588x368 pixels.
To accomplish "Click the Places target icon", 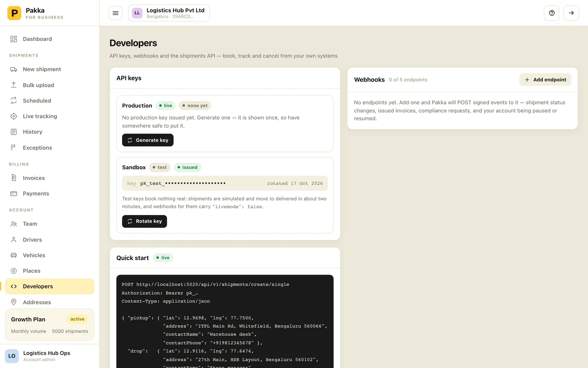I will point(14,271).
